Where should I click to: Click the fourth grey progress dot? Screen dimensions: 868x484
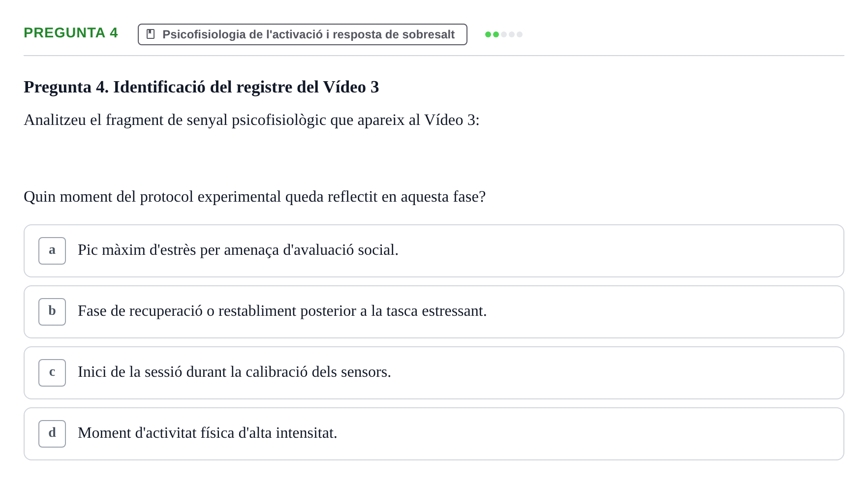coord(512,34)
